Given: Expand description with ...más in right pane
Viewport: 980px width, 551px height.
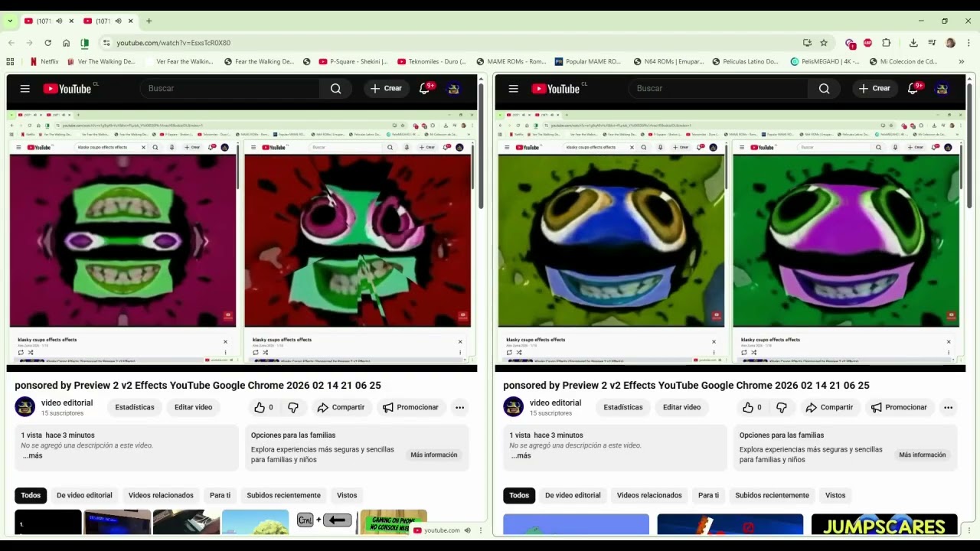Looking at the screenshot, I should click(521, 455).
